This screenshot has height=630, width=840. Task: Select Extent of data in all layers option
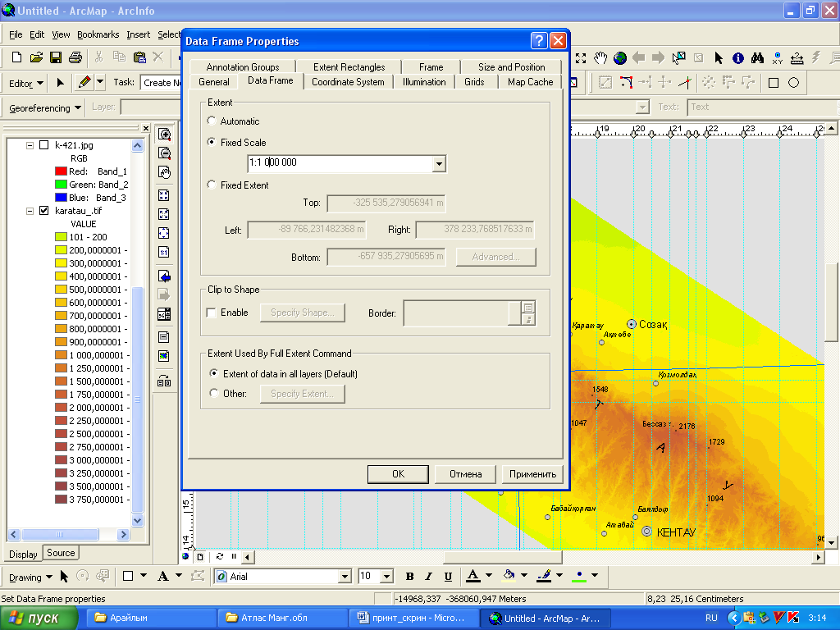click(x=214, y=373)
